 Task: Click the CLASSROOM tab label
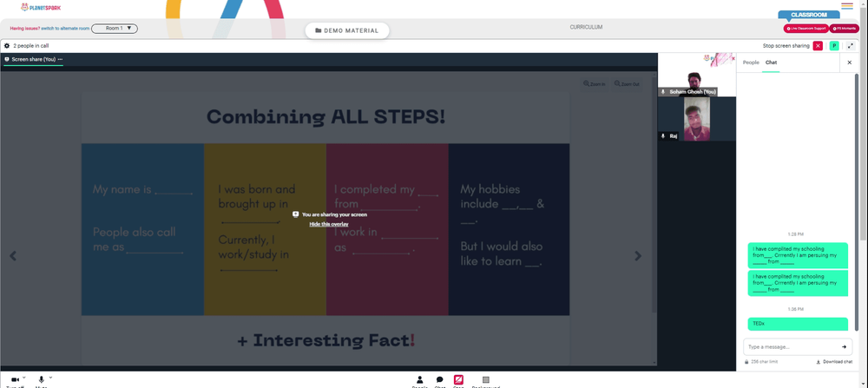pos(809,15)
